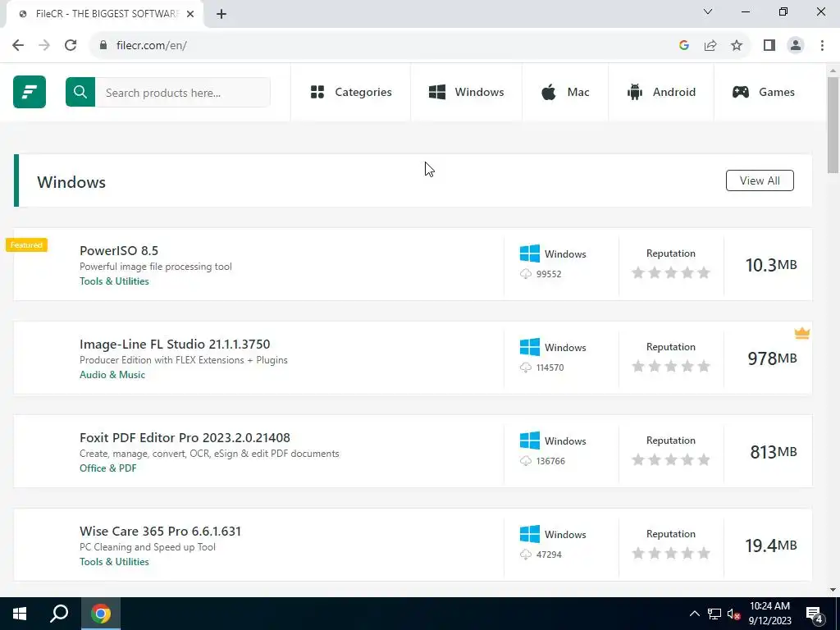The height and width of the screenshot is (630, 840).
Task: Open the Windows Start menu
Action: 20,614
